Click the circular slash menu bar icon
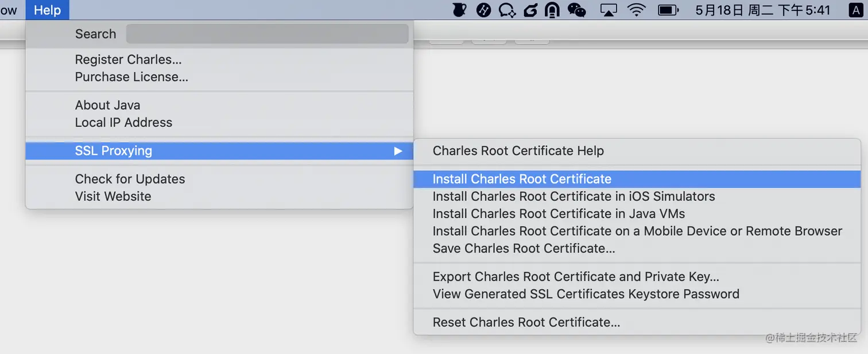This screenshot has width=868, height=354. [x=484, y=10]
